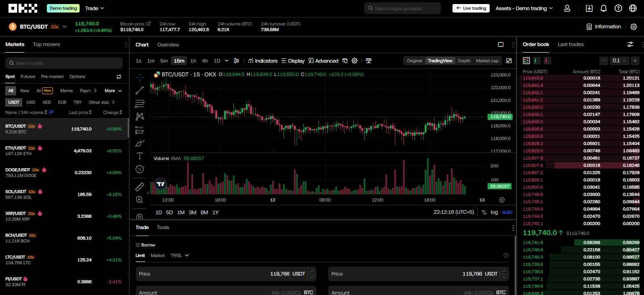The width and height of the screenshot is (644, 295).
Task: Select the trend line drawing tool
Action: [x=140, y=90]
